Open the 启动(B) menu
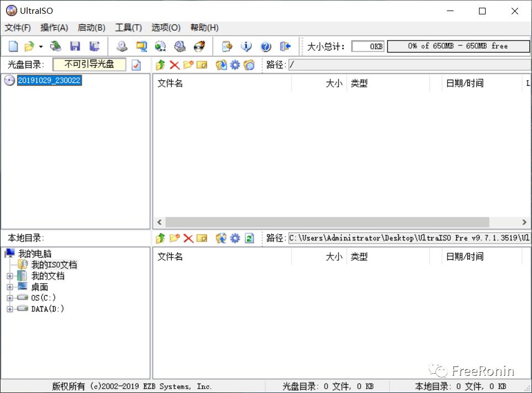 [x=91, y=28]
